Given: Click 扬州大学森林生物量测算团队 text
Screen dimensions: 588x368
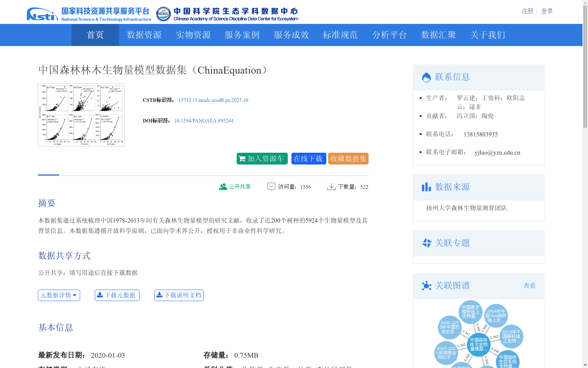Looking at the screenshot, I should pos(466,208).
